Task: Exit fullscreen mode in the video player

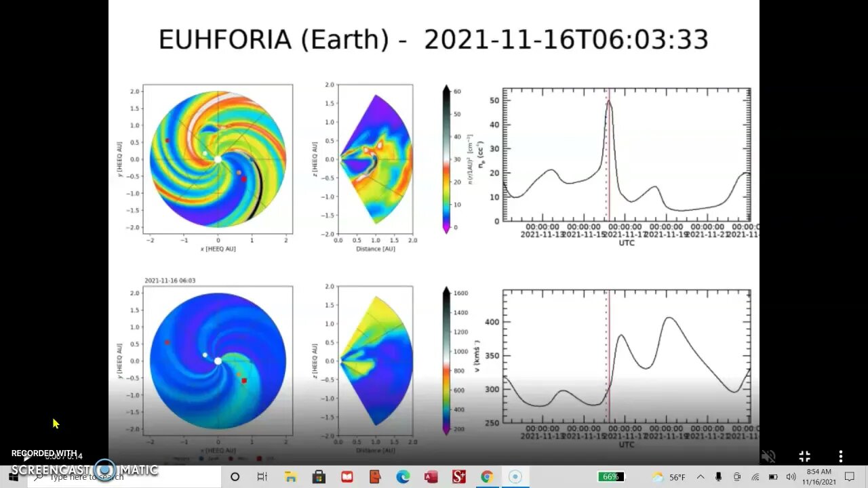Action: [x=804, y=457]
